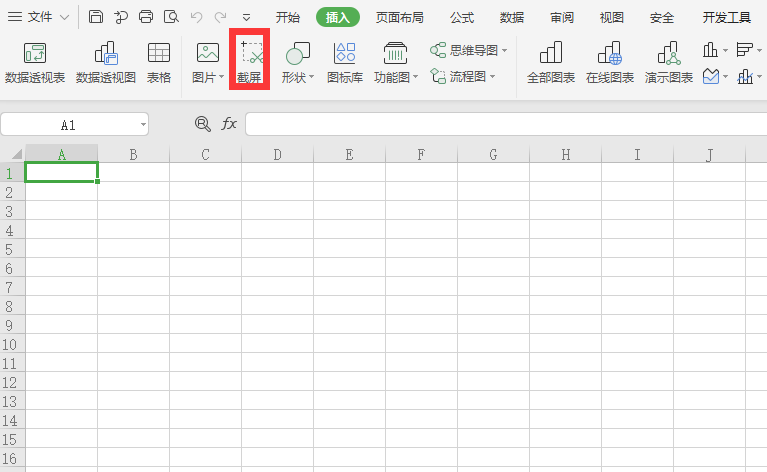Insert a 思维导图 mind map
Viewport: 767px width, 472px height.
tap(464, 50)
